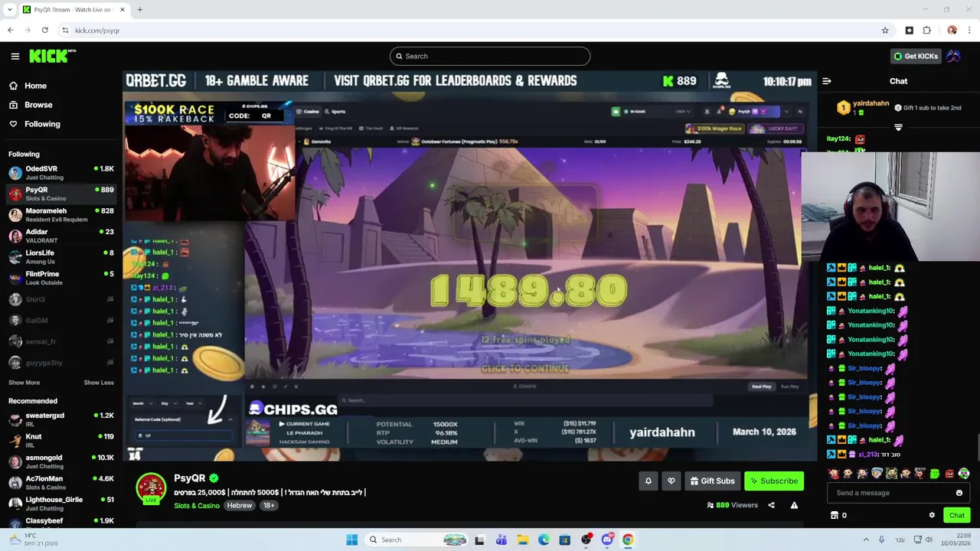Open FlintPrime channel
This screenshot has width=980, height=551.
click(61, 278)
